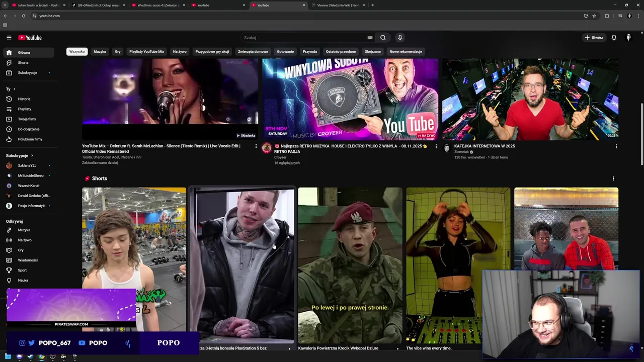Start voice search with the microphone icon

coord(400,38)
